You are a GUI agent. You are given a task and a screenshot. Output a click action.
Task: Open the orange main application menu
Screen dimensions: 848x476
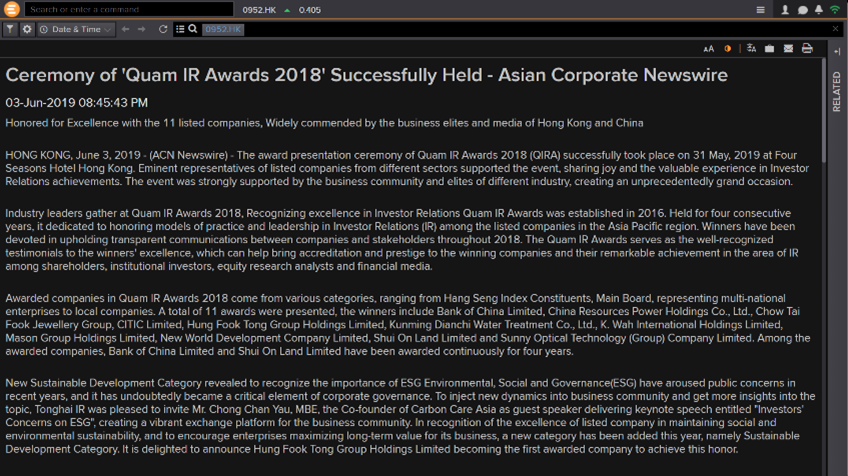11,9
